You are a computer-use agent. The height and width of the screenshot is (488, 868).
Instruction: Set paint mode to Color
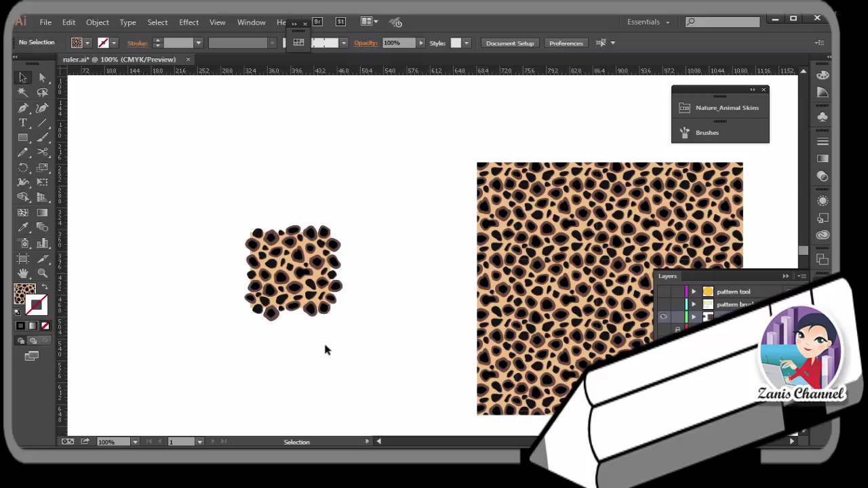pyautogui.click(x=20, y=326)
